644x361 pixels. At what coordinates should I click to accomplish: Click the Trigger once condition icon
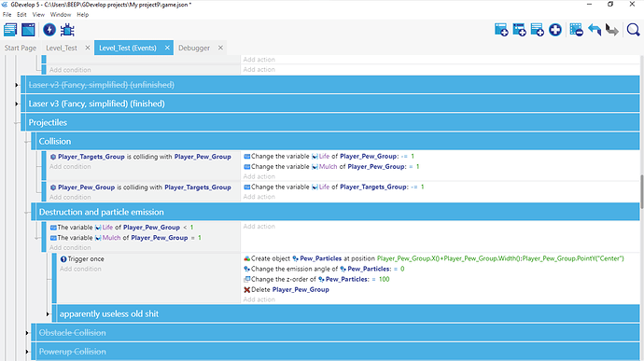pos(63,259)
